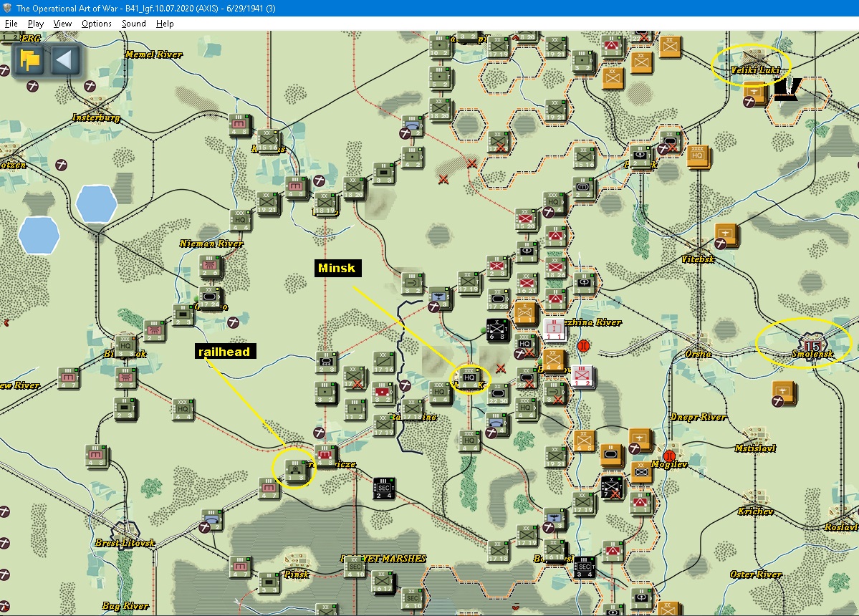Select the black SEC unit 2 4
The height and width of the screenshot is (616, 859).
383,488
